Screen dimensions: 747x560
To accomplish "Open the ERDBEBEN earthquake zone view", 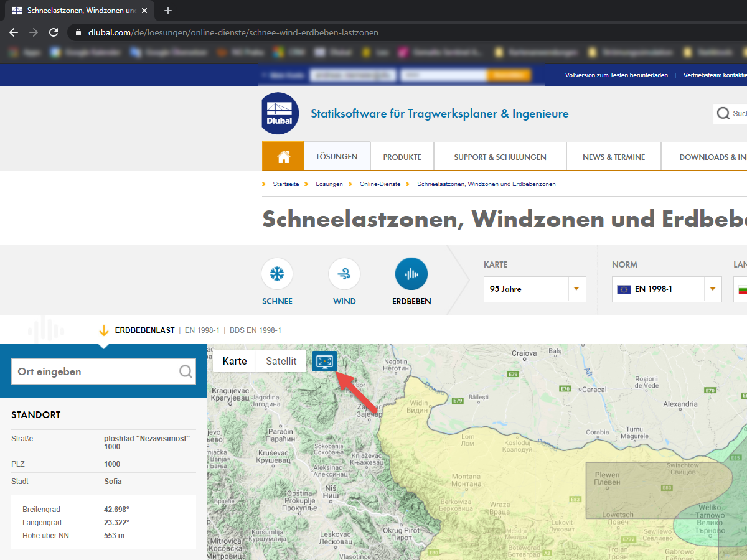I will [x=411, y=274].
